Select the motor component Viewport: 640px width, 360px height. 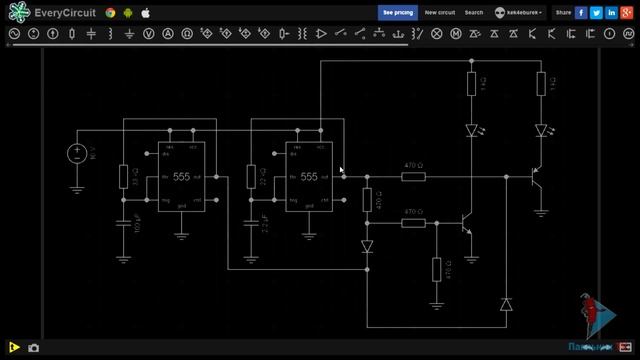click(x=456, y=33)
